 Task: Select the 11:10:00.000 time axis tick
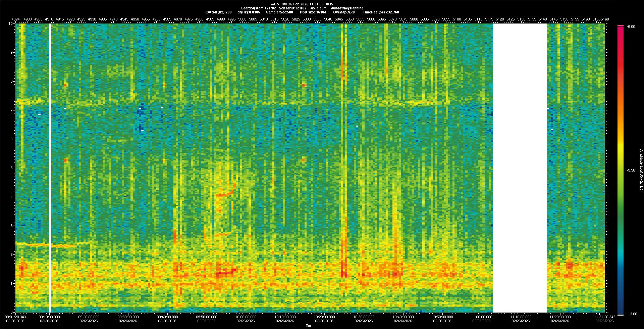pyautogui.click(x=521, y=317)
